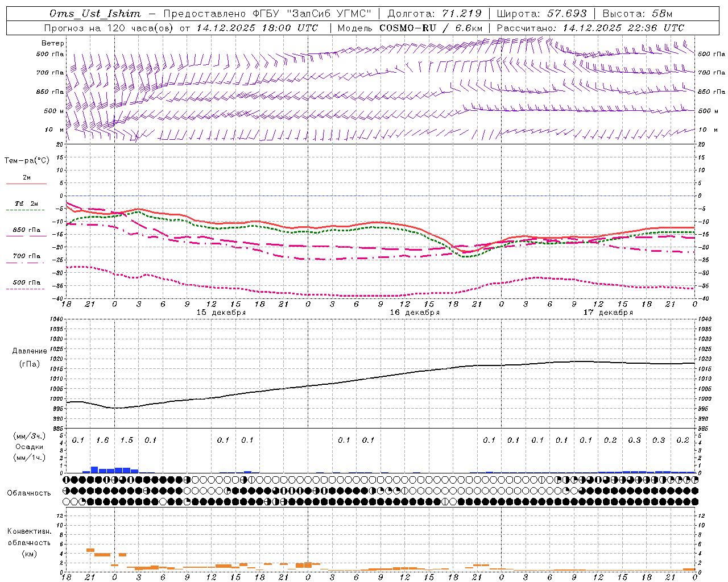
Task: Click the Осадки precipitation label
Action: [30, 447]
